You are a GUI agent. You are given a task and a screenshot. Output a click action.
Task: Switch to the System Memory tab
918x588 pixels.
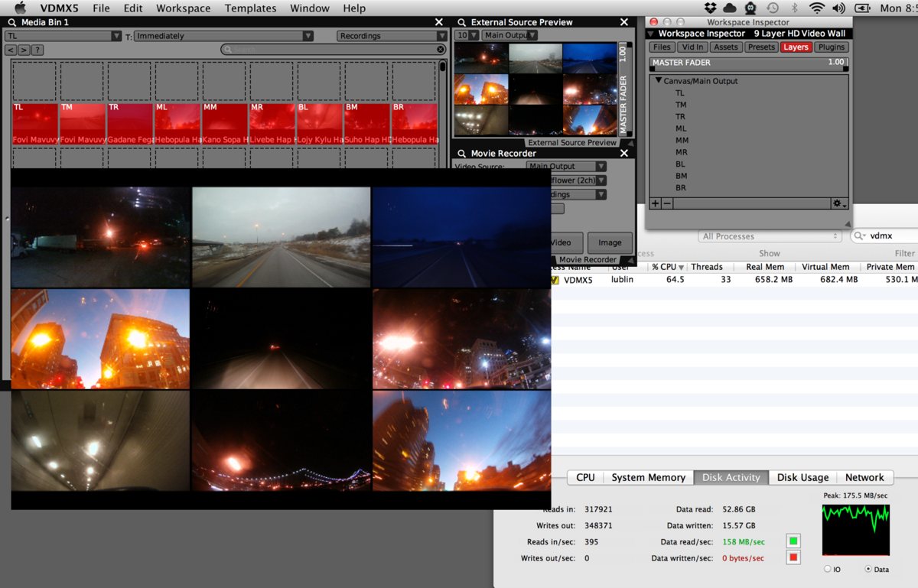(648, 477)
